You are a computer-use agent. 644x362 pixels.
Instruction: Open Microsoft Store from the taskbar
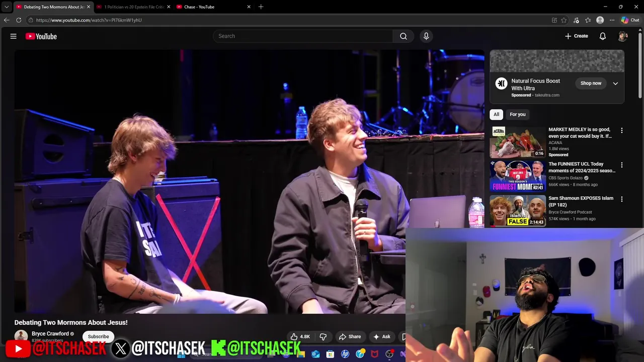[x=330, y=354]
